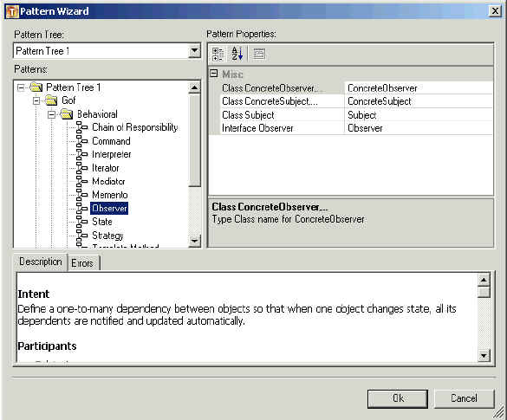Image resolution: width=507 pixels, height=420 pixels.
Task: Click the description scrollbar thumb
Action: [484, 292]
